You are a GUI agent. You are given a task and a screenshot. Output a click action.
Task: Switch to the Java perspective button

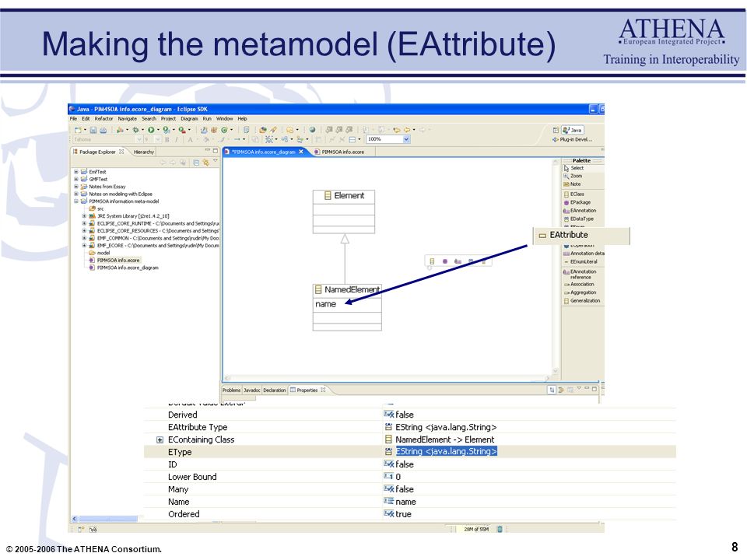tap(573, 130)
